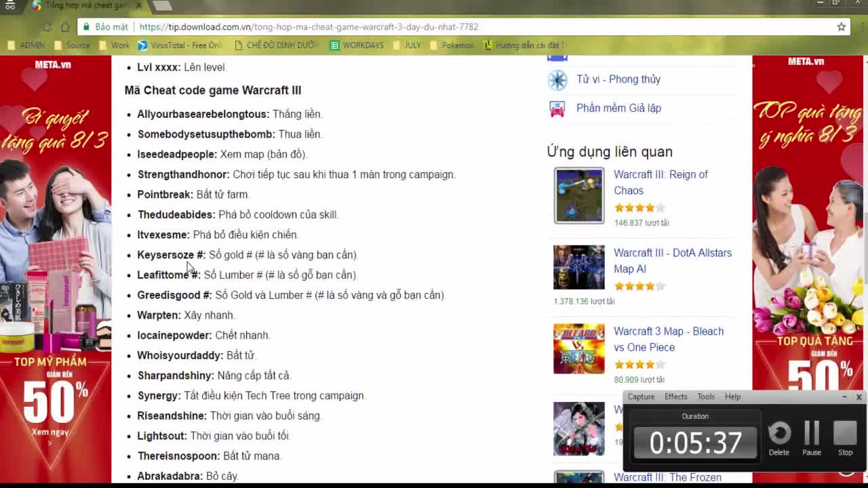Click the Synergy cheat text
The height and width of the screenshot is (488, 868).
[159, 396]
